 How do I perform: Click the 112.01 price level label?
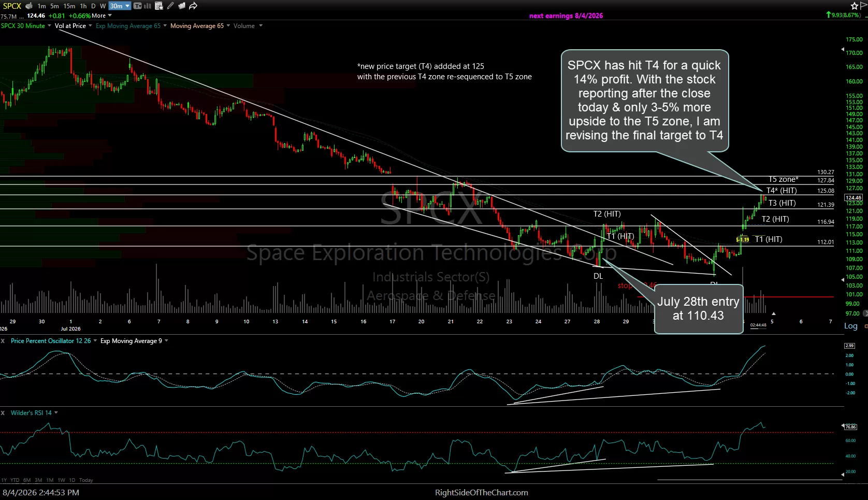pyautogui.click(x=826, y=242)
